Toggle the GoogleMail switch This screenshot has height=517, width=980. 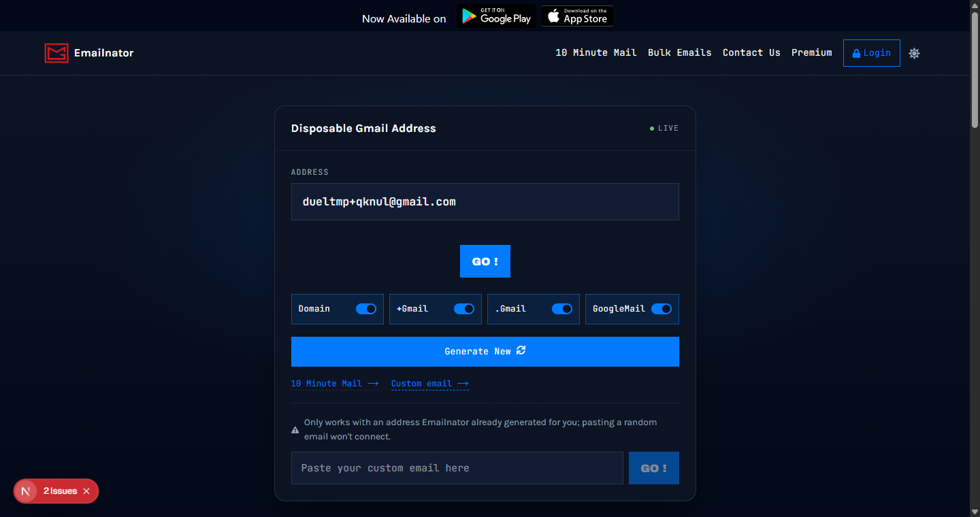coord(661,309)
